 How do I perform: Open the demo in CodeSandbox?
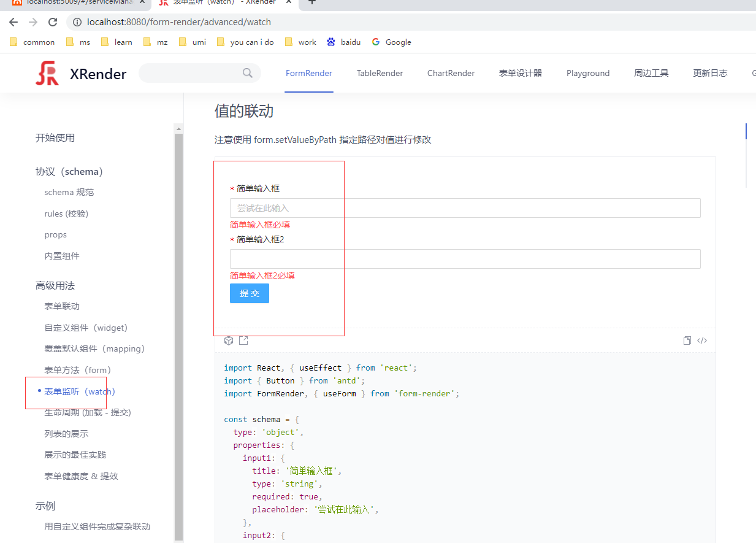229,340
